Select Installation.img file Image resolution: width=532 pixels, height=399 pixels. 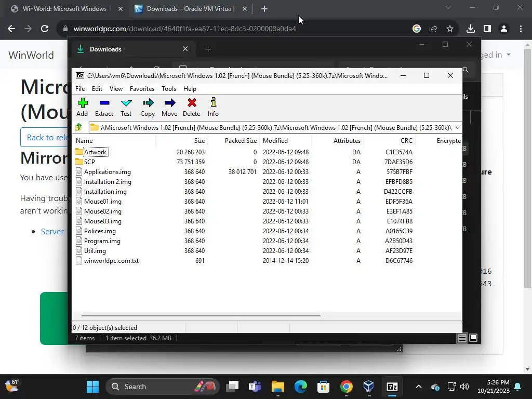point(105,191)
